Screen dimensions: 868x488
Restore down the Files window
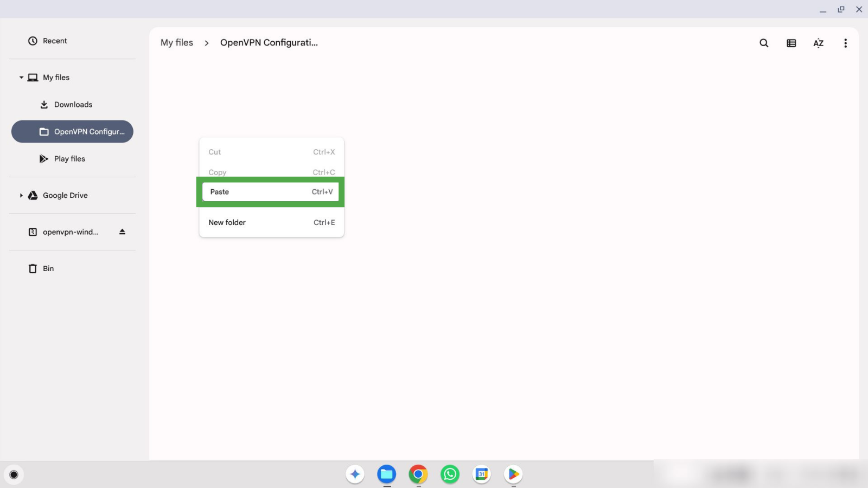pos(841,9)
